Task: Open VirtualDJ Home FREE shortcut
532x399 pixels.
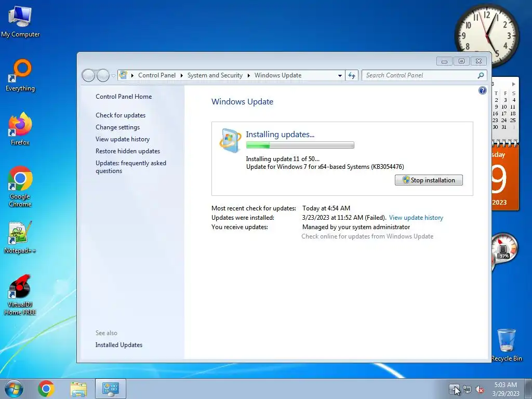Action: [20, 295]
